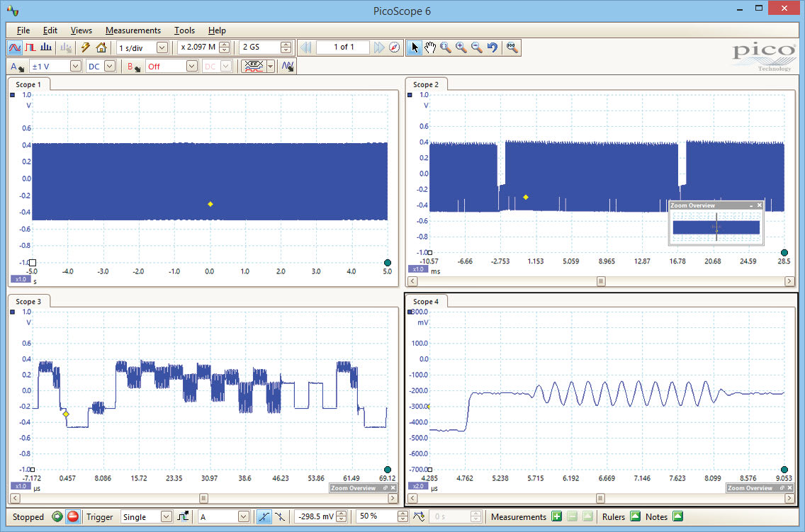Adjust trigger threshold -298.5 mV stepper
The height and width of the screenshot is (532, 805).
click(x=342, y=516)
